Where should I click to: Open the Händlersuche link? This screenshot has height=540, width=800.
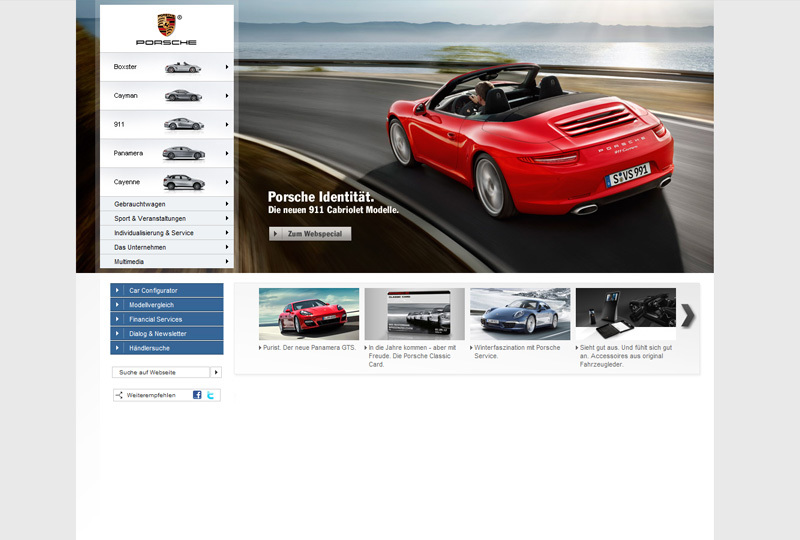[167, 348]
